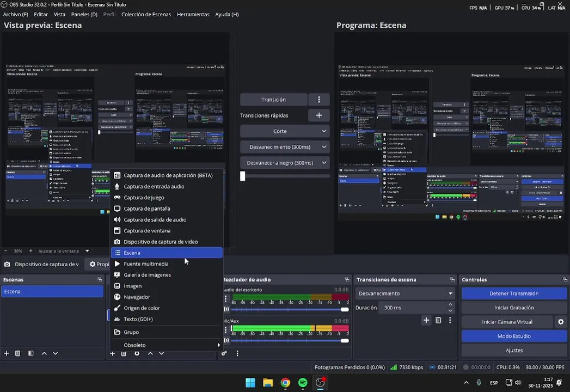Open source properties gear in sources toolbar
The width and height of the screenshot is (570, 392).
[137, 353]
